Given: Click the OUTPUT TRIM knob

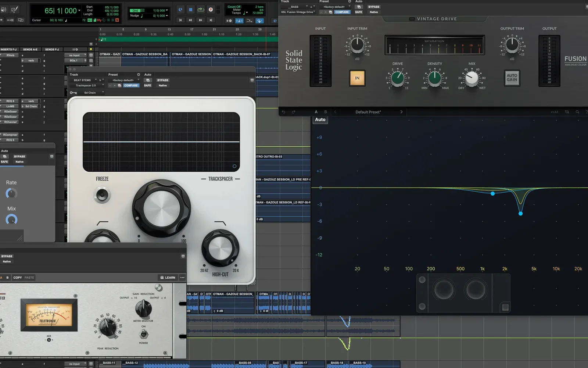Looking at the screenshot, I should [x=512, y=45].
